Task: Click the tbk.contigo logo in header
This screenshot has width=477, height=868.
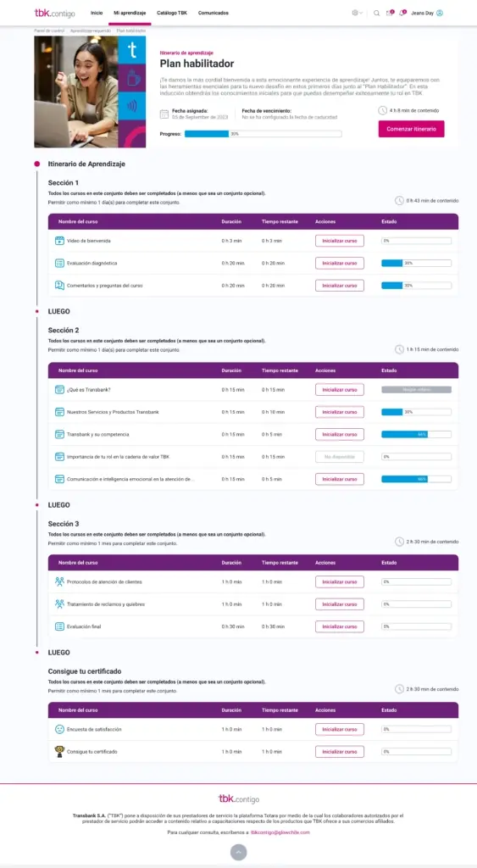Action: [x=54, y=13]
